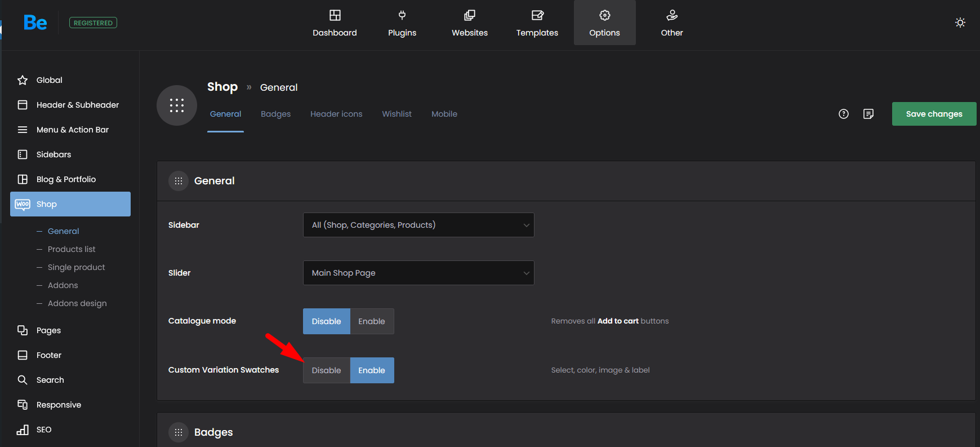Viewport: 980px width, 447px height.
Task: Click the Save changes button
Action: click(x=934, y=114)
